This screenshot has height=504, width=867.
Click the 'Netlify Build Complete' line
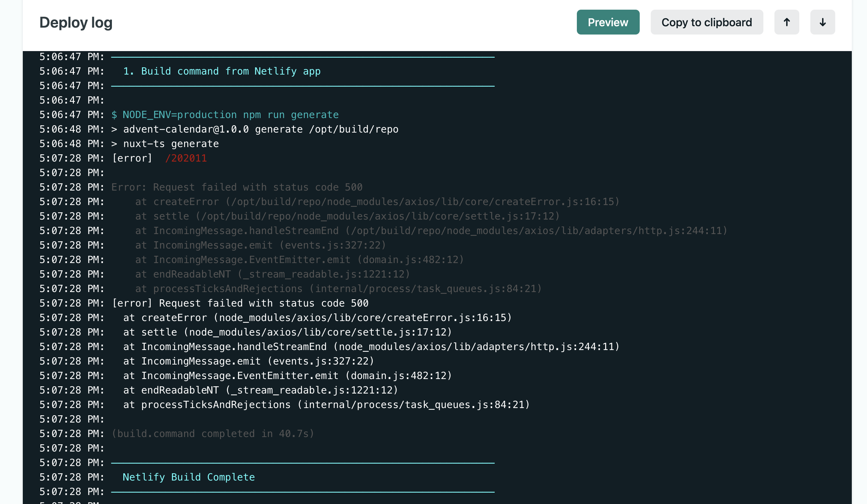coord(189,477)
